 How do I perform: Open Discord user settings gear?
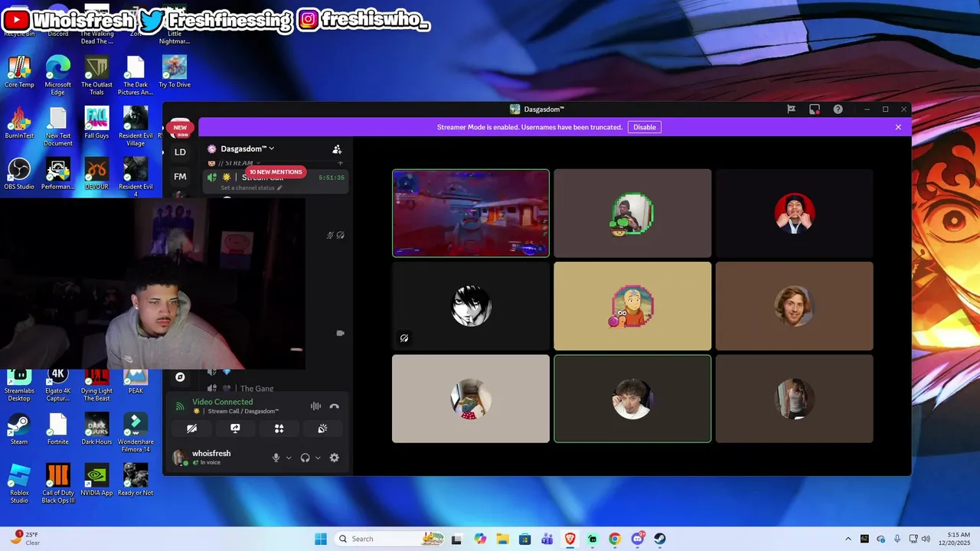tap(334, 458)
